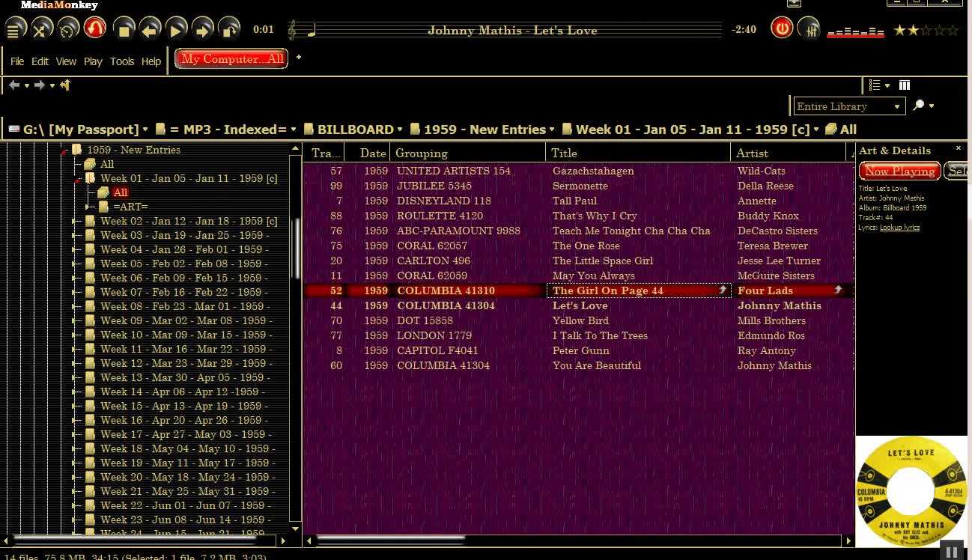
Task: Toggle shuffle playback button
Action: (x=42, y=30)
